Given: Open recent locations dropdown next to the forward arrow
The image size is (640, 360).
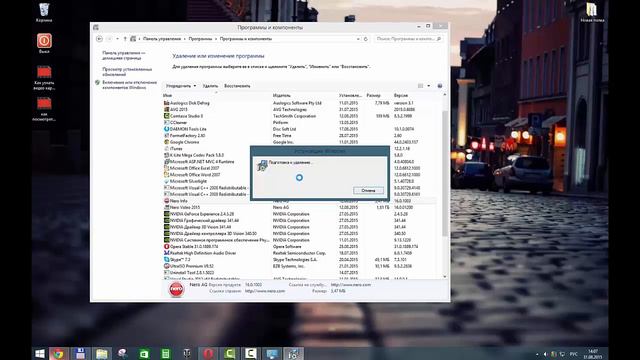Looking at the screenshot, I should coord(118,39).
